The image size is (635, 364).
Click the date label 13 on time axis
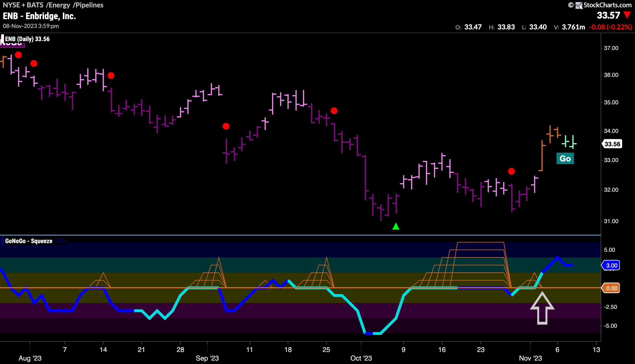(596, 350)
